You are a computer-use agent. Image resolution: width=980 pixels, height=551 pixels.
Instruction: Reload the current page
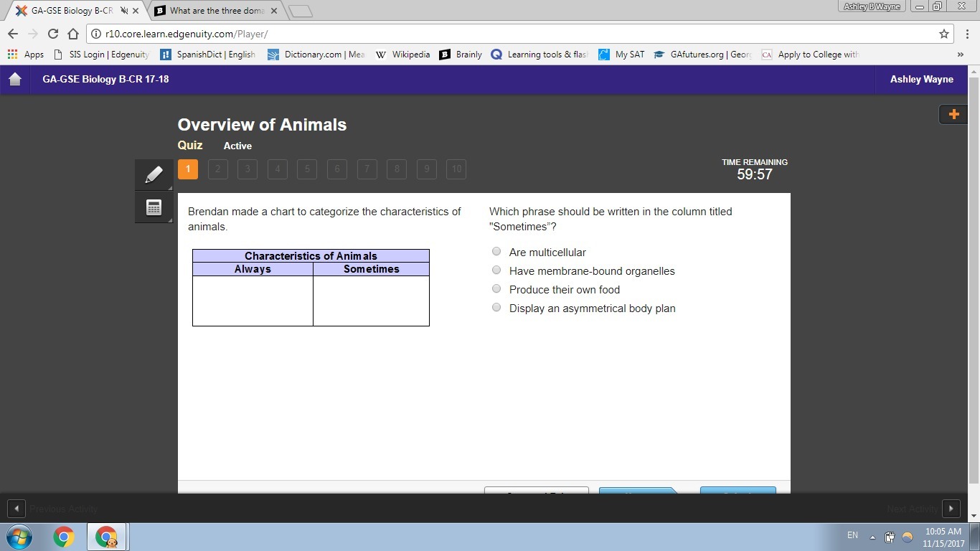pos(52,34)
